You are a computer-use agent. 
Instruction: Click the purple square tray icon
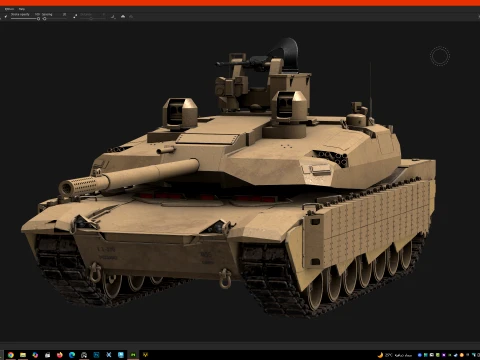(443, 355)
